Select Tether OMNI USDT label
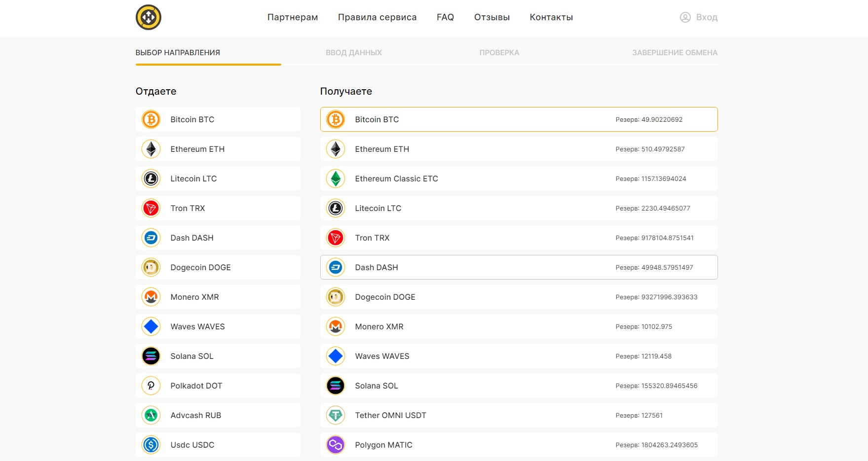The height and width of the screenshot is (461, 868). click(x=391, y=415)
